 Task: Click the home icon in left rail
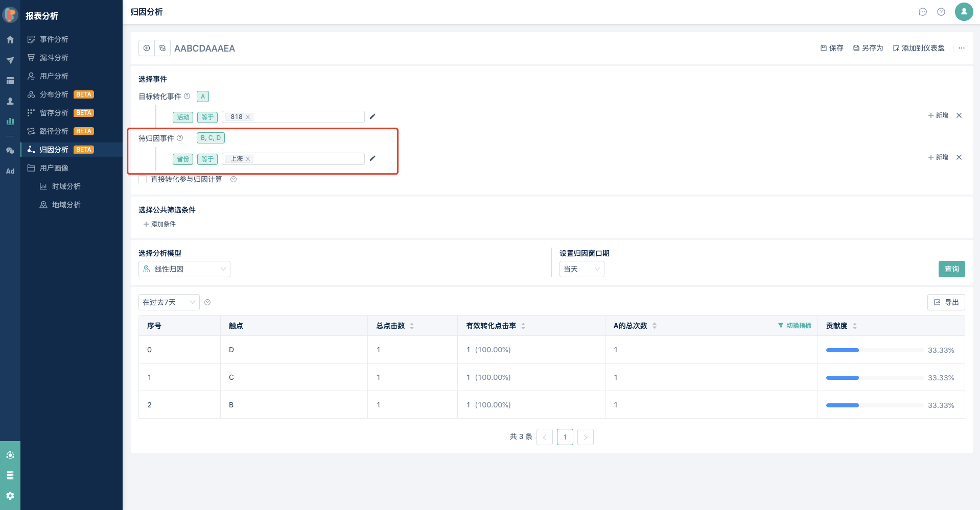(10, 40)
